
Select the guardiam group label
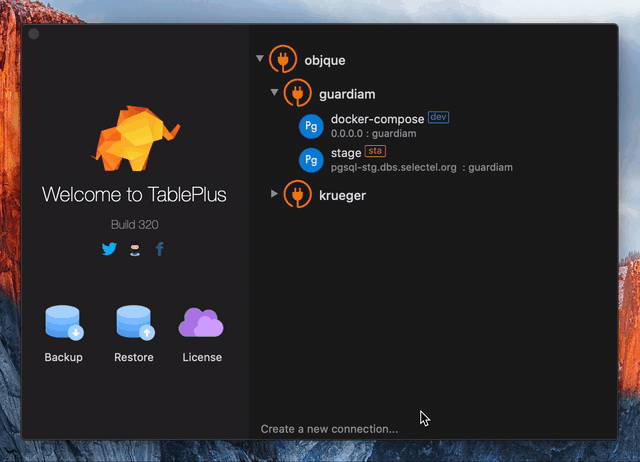point(347,94)
